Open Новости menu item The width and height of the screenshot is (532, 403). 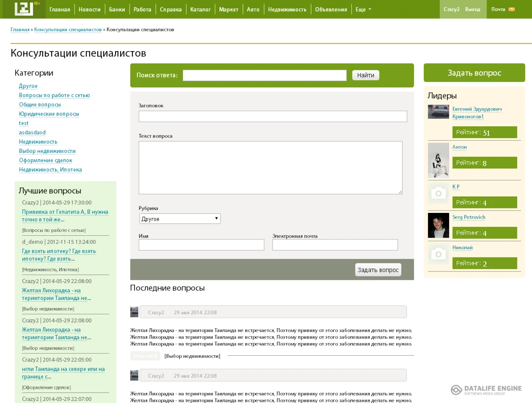tap(90, 9)
